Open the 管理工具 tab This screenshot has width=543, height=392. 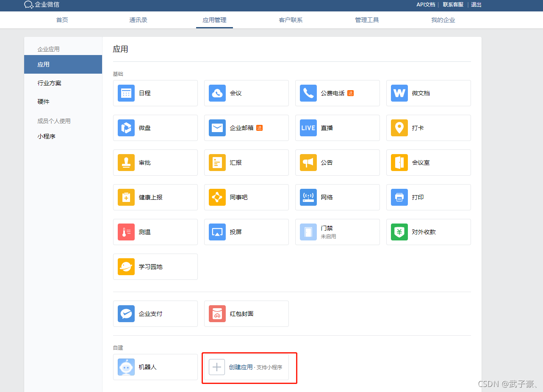point(367,20)
